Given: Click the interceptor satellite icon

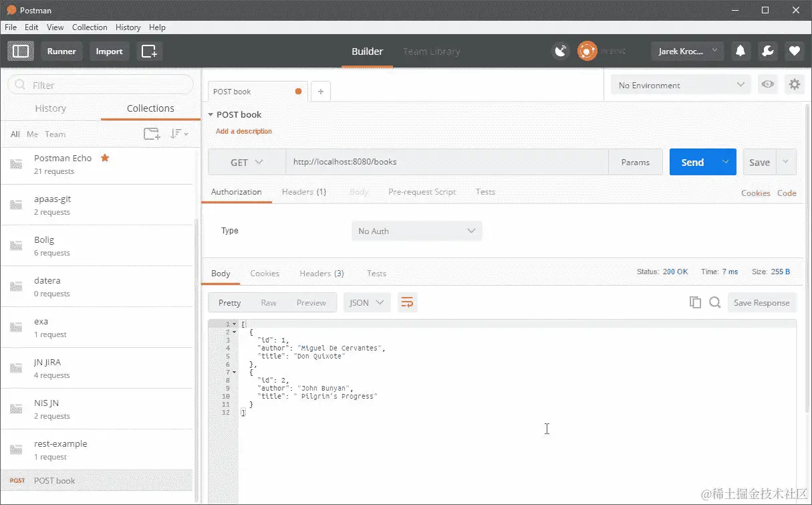Looking at the screenshot, I should tap(561, 51).
